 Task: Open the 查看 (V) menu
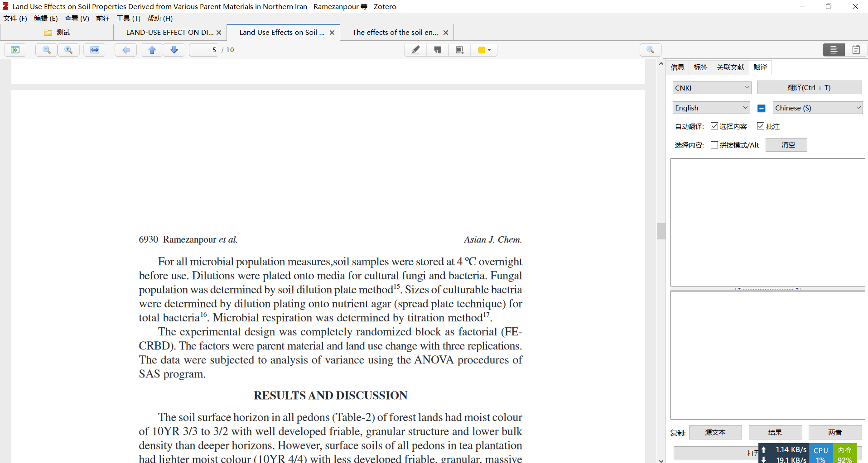77,19
